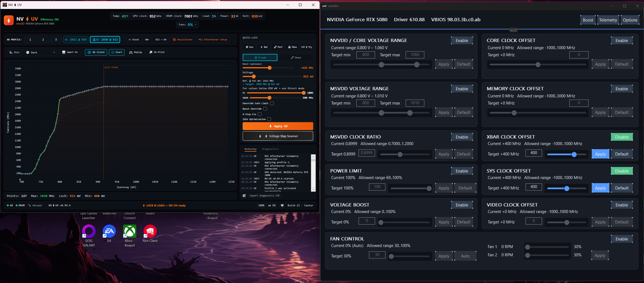
Task: Enable NVVDD Core Voltage Range
Action: pos(462,41)
